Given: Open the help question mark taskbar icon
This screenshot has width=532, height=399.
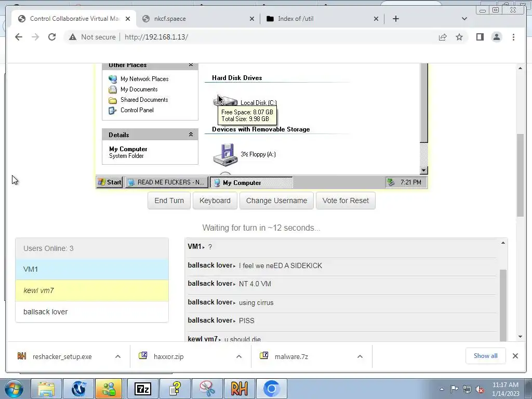Looking at the screenshot, I should pyautogui.click(x=175, y=389).
